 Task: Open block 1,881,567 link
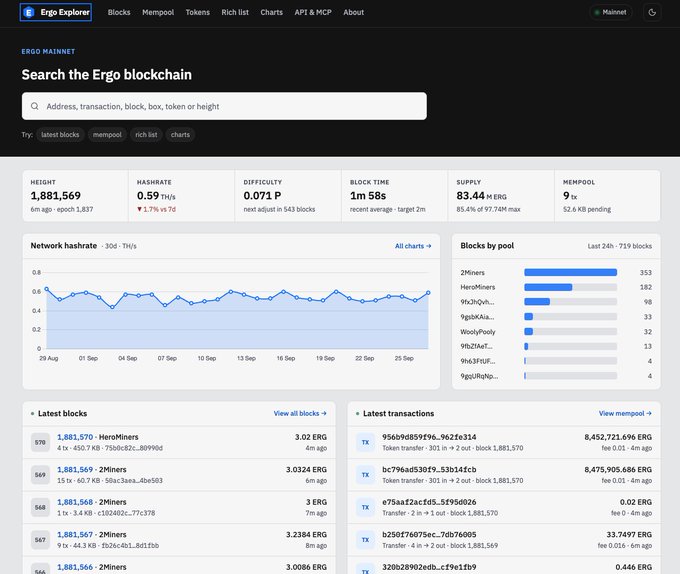pos(75,535)
